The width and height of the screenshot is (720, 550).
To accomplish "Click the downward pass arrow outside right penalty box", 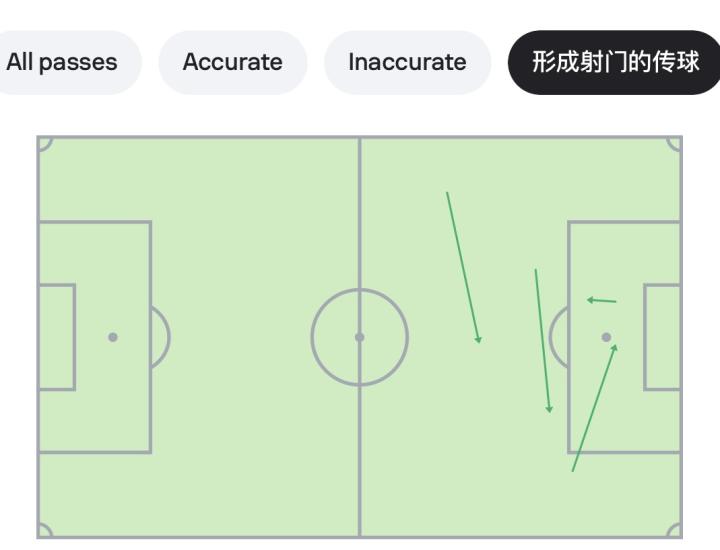I will pyautogui.click(x=542, y=340).
